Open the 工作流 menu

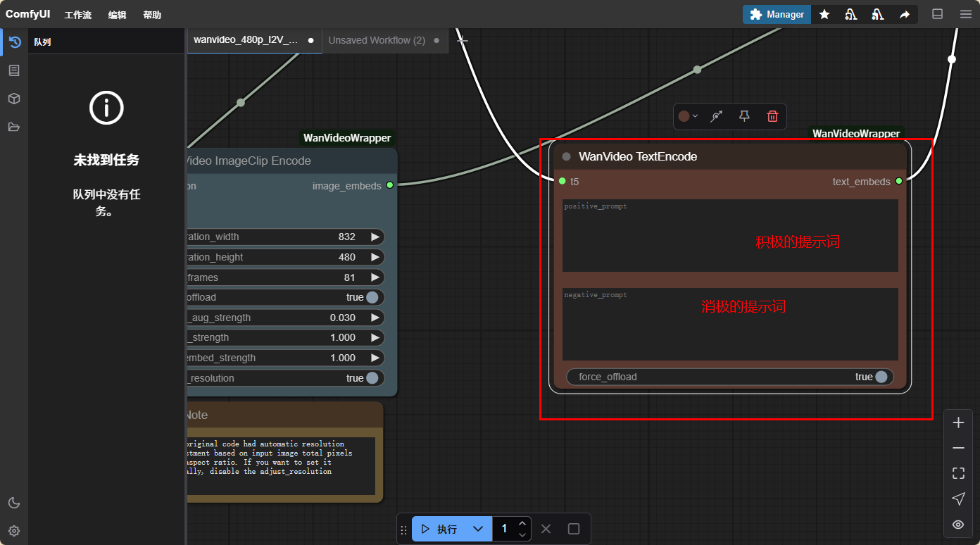point(78,15)
